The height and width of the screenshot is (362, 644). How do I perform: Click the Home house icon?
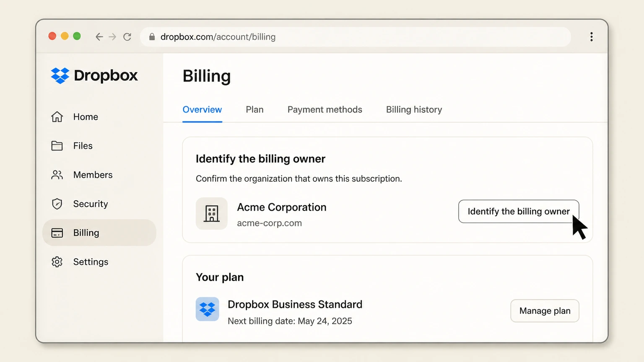coord(57,116)
